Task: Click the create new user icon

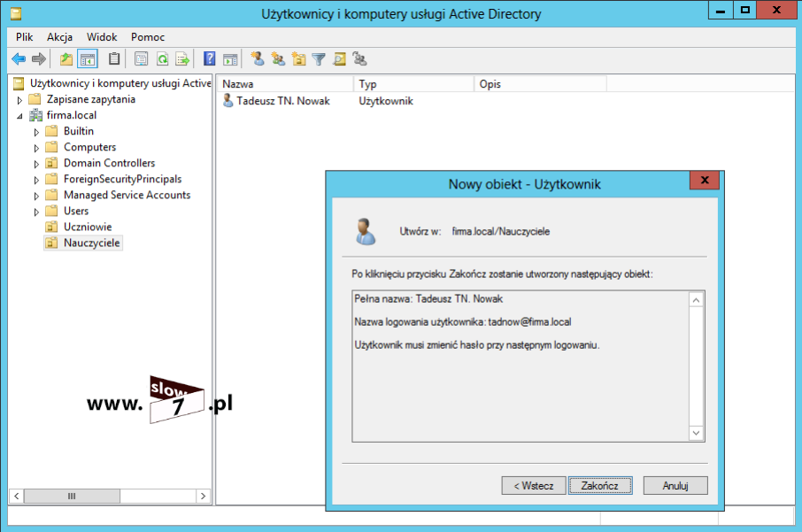Action: 258,59
